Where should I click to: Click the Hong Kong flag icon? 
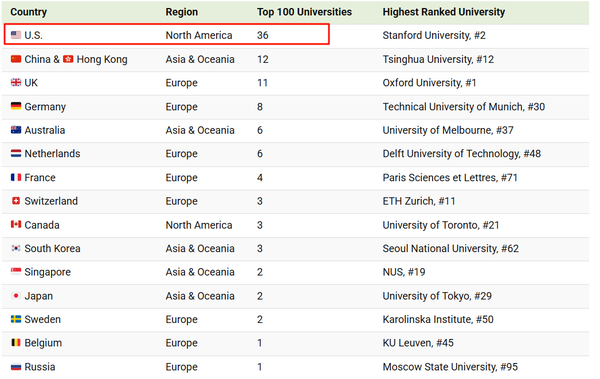pos(68,59)
